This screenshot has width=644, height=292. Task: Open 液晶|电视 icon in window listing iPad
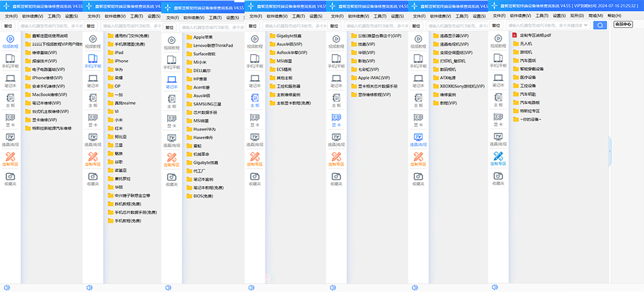tap(93, 137)
